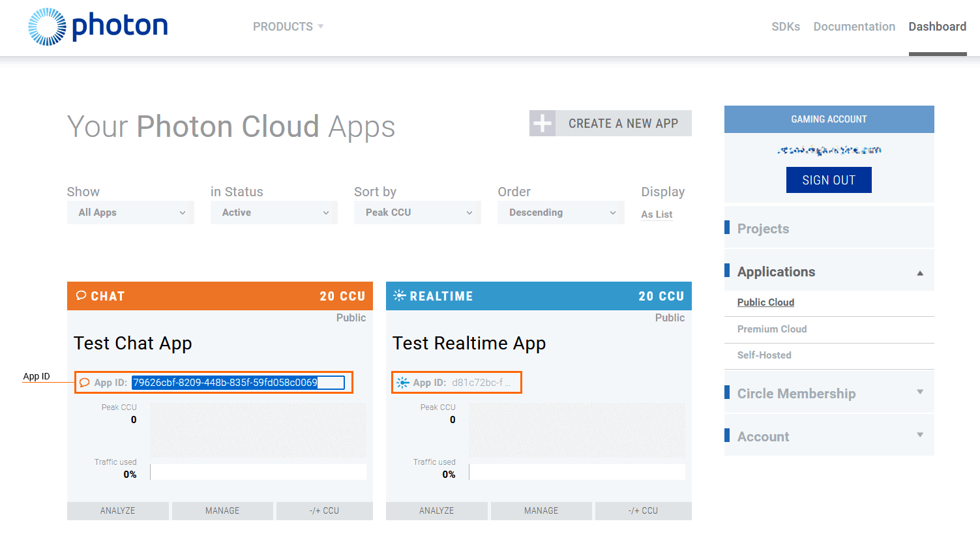Click realtime icon beside Realtime App ID
980x545 pixels.
click(x=403, y=383)
